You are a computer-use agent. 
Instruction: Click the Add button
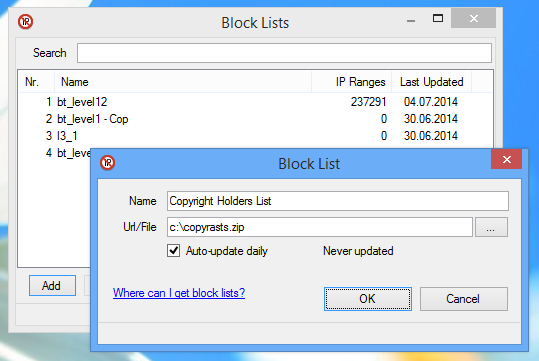(52, 286)
